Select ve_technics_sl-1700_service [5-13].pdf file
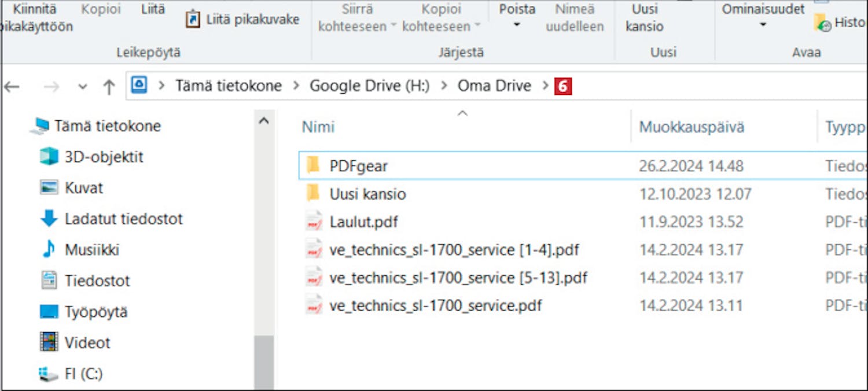 (x=458, y=278)
